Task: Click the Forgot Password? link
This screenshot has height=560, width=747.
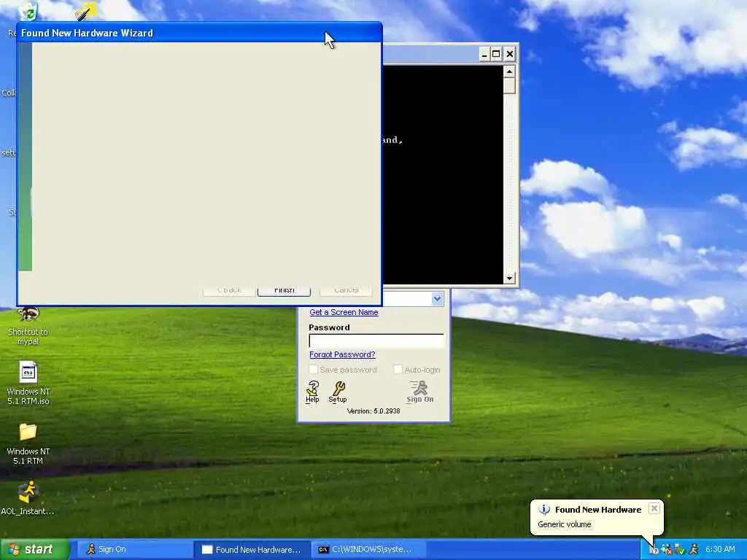Action: tap(343, 355)
